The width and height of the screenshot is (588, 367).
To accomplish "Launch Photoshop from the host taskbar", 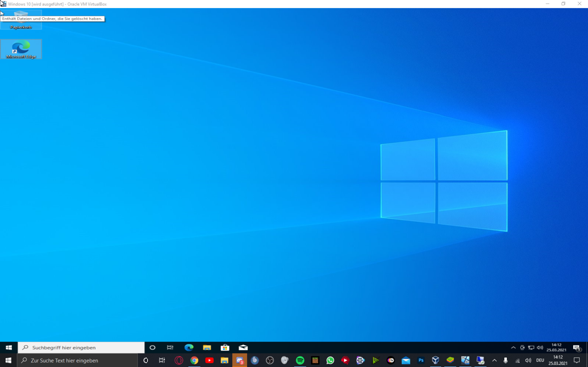I will (x=421, y=360).
